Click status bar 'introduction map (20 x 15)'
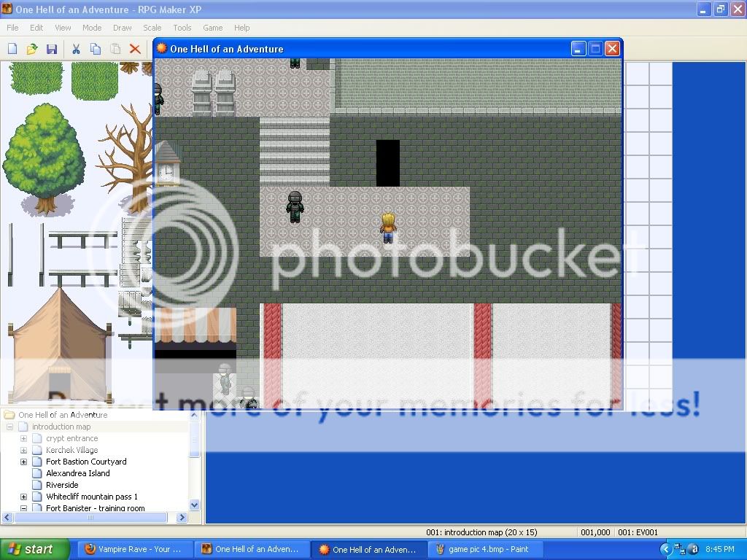Screen dimensions: 747x560 tap(481, 532)
